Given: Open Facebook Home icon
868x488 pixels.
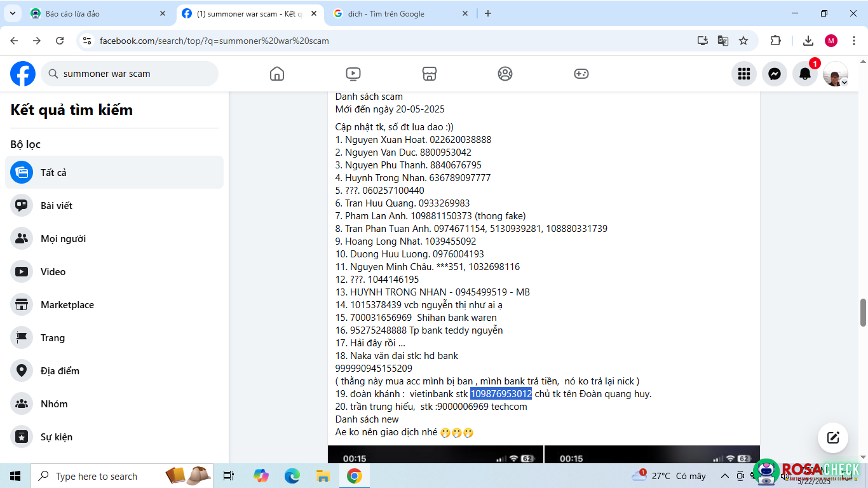Looking at the screenshot, I should [x=277, y=74].
